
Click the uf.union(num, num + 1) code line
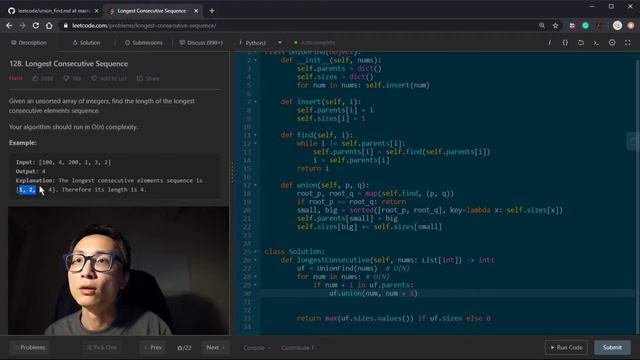pos(373,293)
